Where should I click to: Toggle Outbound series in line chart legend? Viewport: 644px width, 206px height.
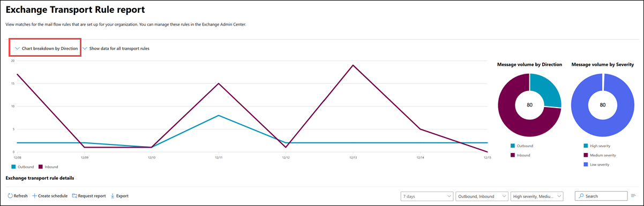click(19, 167)
